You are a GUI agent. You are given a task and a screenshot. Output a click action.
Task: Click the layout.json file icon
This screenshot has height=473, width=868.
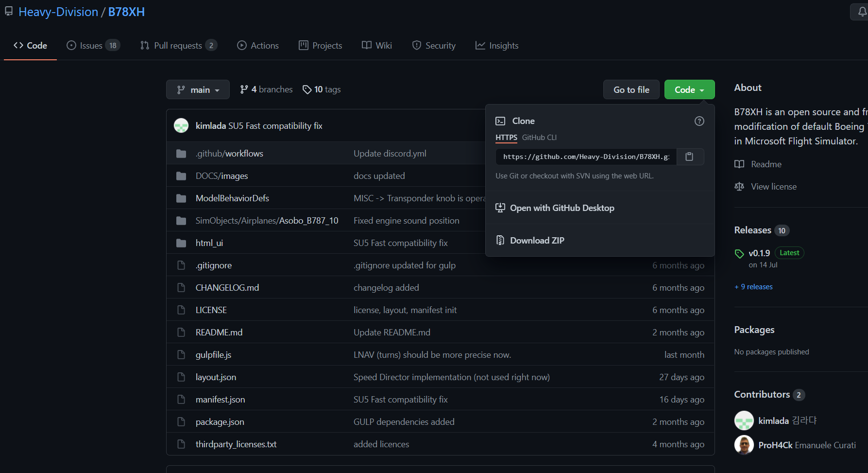tap(181, 377)
